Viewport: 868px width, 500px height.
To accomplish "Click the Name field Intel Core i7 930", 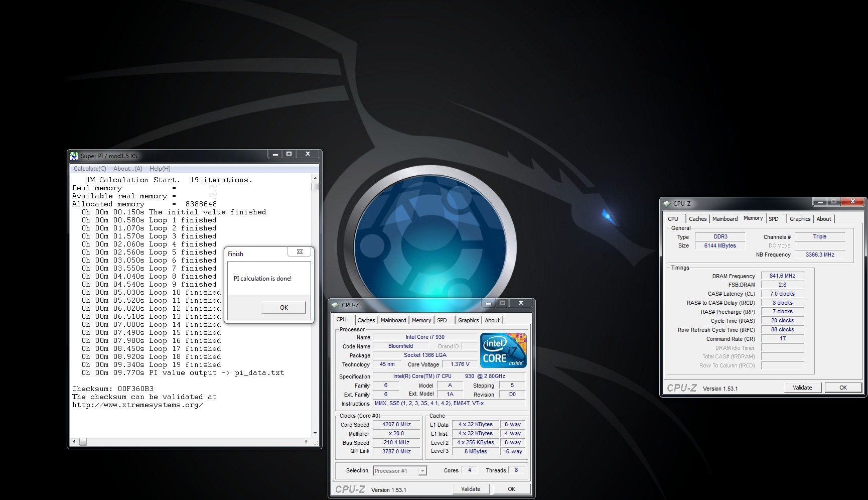I will pyautogui.click(x=425, y=337).
